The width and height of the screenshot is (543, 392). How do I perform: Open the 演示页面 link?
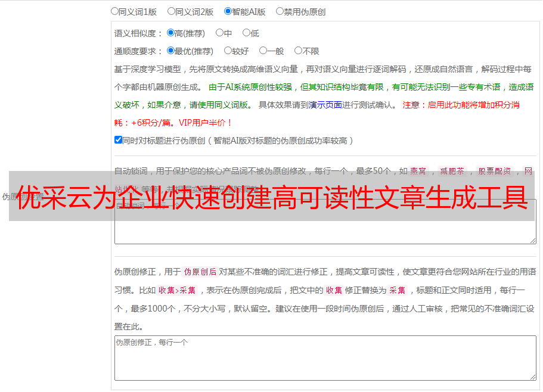coord(325,105)
